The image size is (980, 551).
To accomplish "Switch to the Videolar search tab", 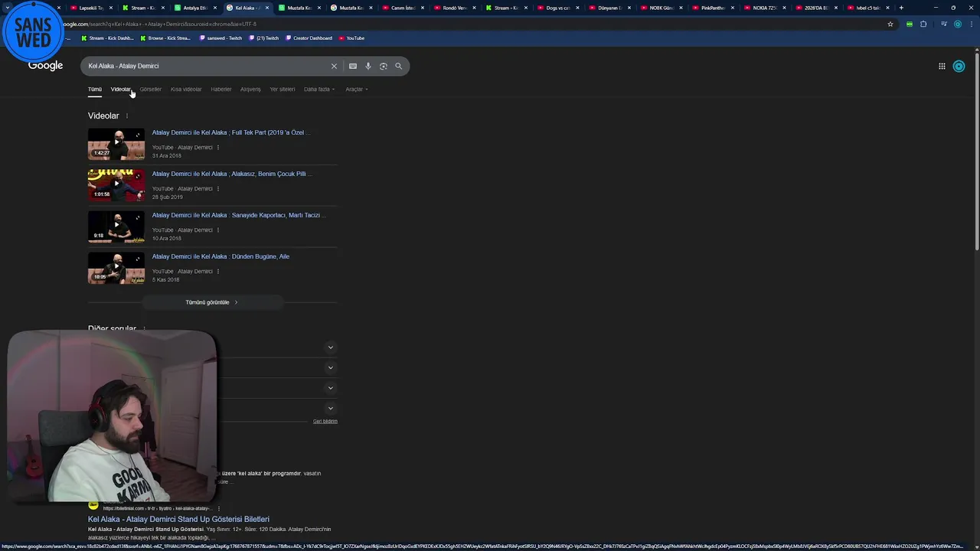I will 121,89.
